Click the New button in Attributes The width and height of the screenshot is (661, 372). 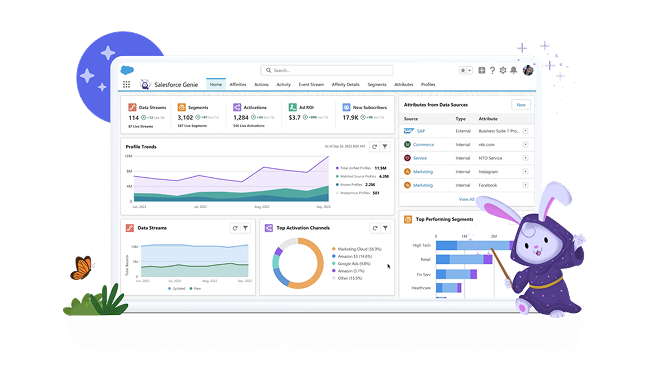[x=521, y=105]
